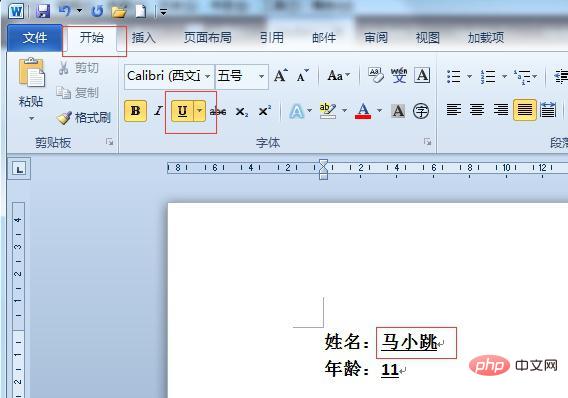Toggle subscript formatting

242,111
